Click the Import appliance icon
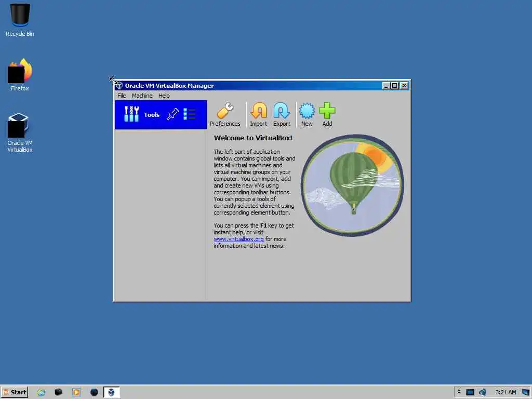Image resolution: width=532 pixels, height=399 pixels. coord(259,115)
